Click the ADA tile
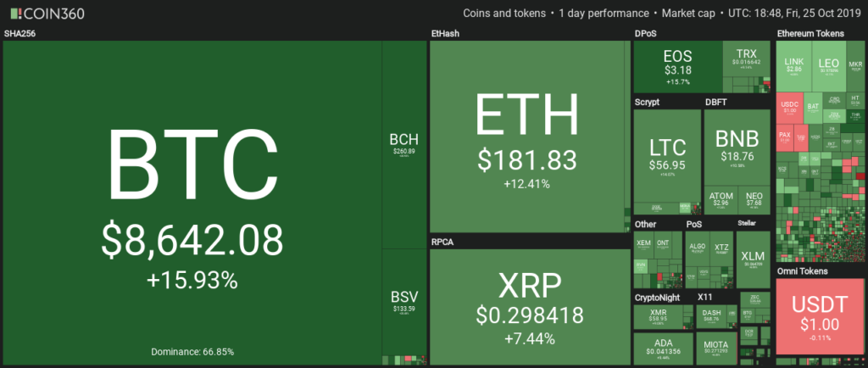This screenshot has height=368, width=868. (663, 345)
